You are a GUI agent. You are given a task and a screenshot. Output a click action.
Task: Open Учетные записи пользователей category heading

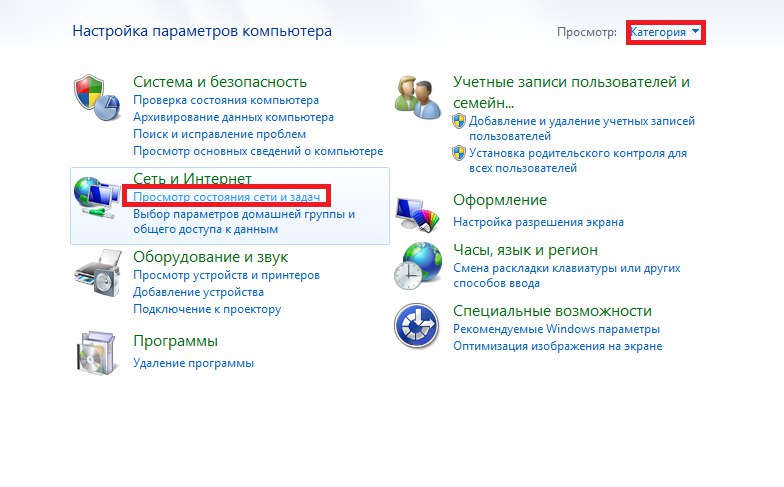[x=571, y=92]
